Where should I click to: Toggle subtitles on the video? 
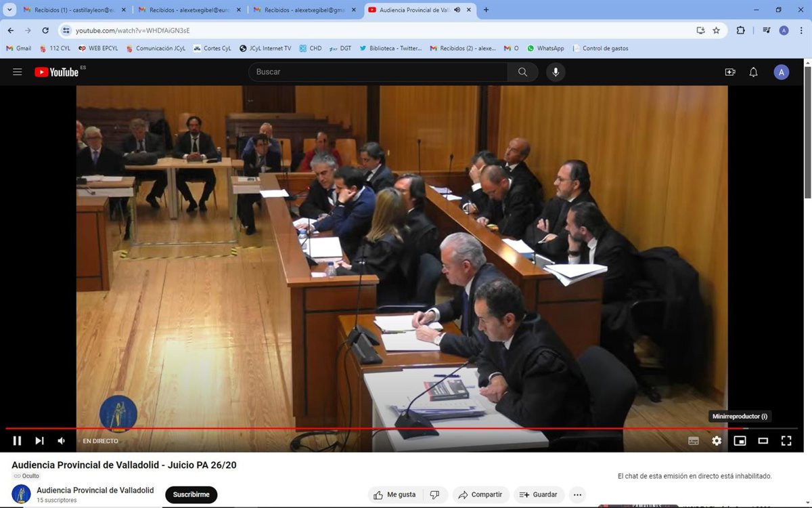(x=694, y=441)
